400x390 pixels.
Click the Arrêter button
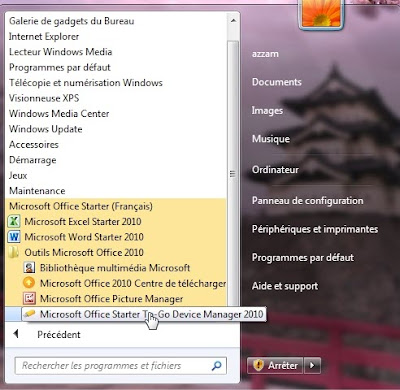pyautogui.click(x=275, y=365)
